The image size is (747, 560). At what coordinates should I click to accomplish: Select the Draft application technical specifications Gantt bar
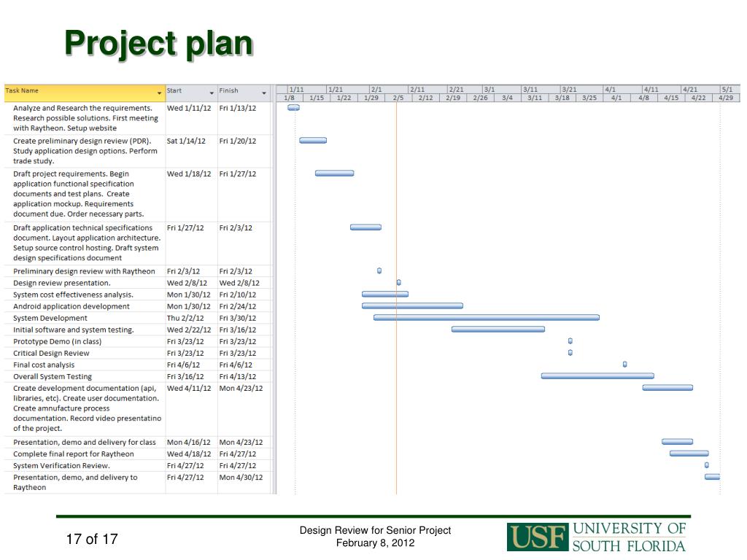(365, 227)
